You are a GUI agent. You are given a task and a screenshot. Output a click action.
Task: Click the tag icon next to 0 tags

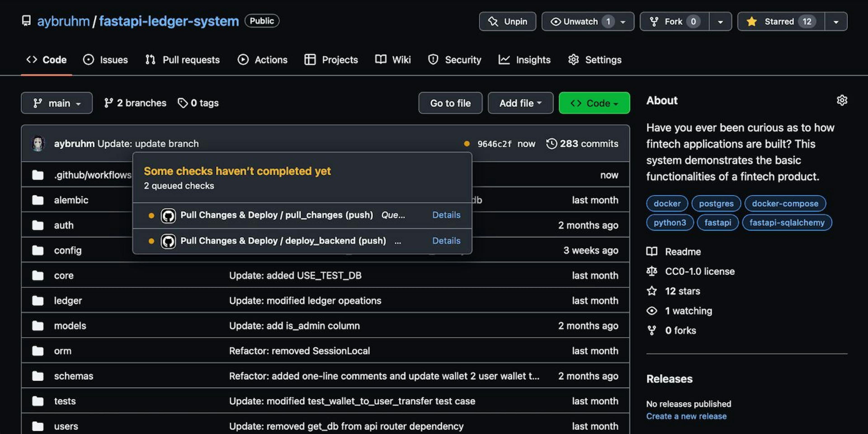click(x=182, y=103)
